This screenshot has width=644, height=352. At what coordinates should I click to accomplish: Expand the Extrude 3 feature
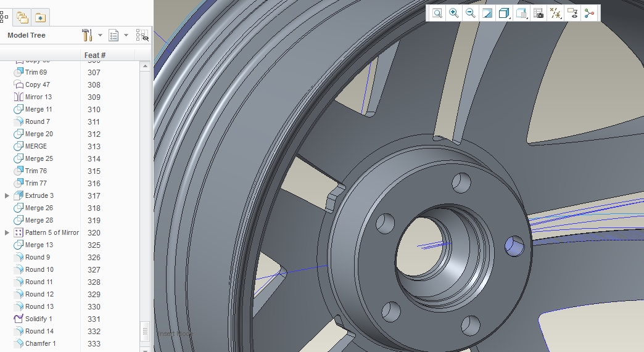pyautogui.click(x=7, y=195)
